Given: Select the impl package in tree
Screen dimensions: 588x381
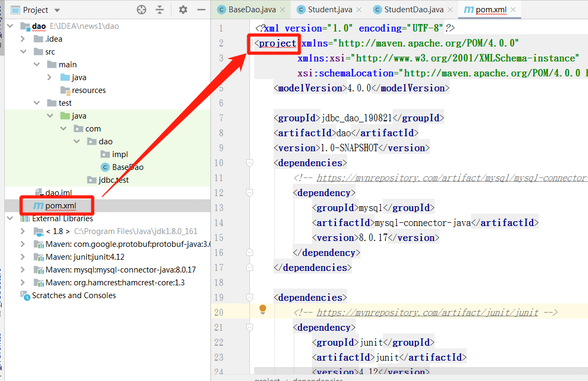Looking at the screenshot, I should coord(120,154).
